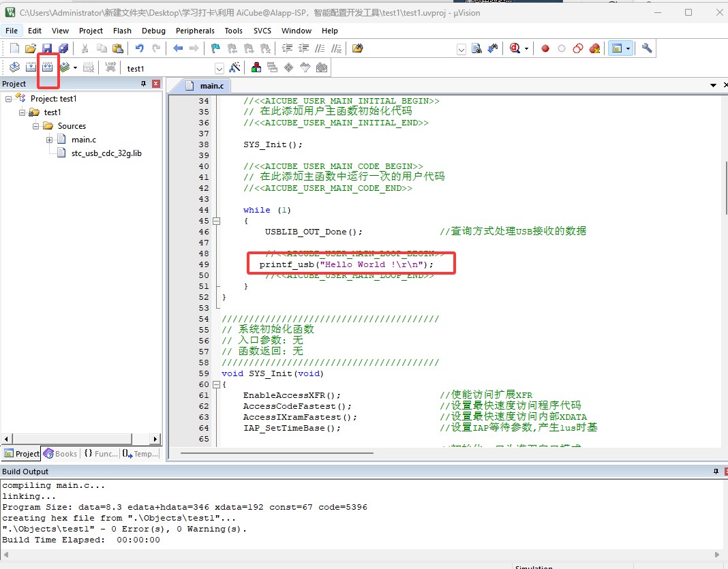Open the editor tab list dropdown arrow
This screenshot has width=728, height=569.
[713, 85]
